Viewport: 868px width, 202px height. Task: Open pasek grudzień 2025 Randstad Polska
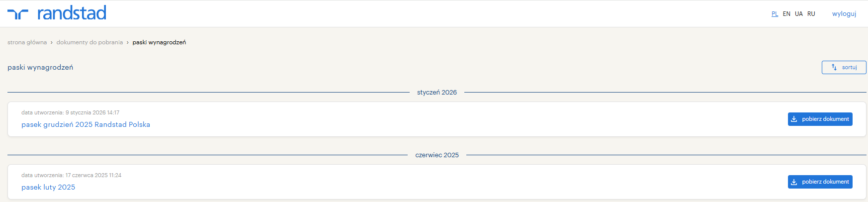[x=86, y=124]
